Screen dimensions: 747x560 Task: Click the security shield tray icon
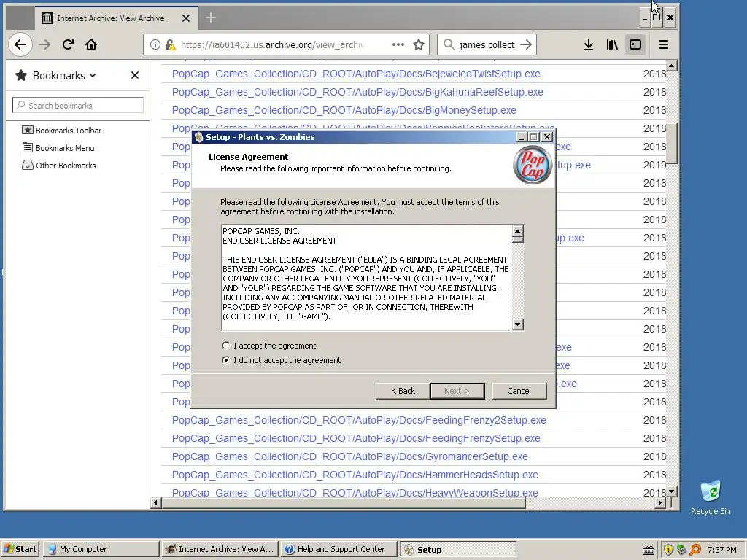point(668,550)
